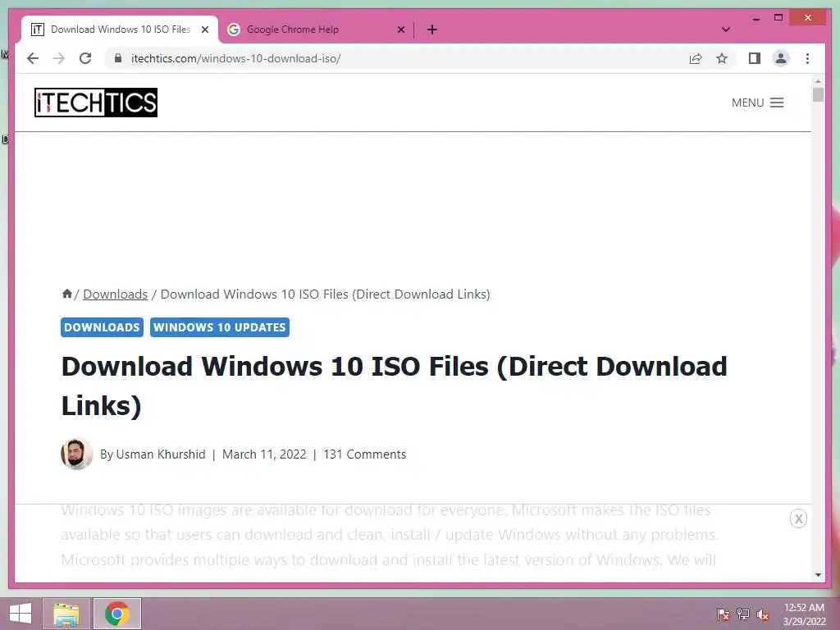Open the Chrome side panel icon
This screenshot has width=840, height=630.
[x=755, y=58]
